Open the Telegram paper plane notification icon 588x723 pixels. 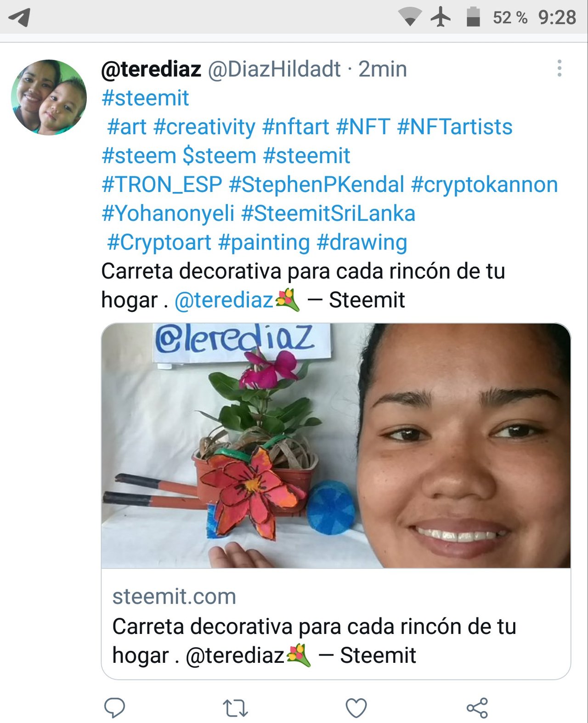pyautogui.click(x=20, y=17)
